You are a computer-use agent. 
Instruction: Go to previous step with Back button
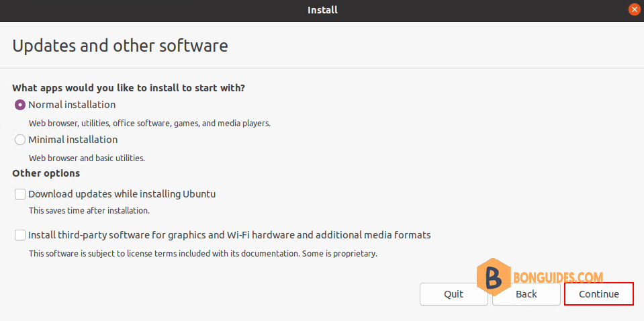526,294
